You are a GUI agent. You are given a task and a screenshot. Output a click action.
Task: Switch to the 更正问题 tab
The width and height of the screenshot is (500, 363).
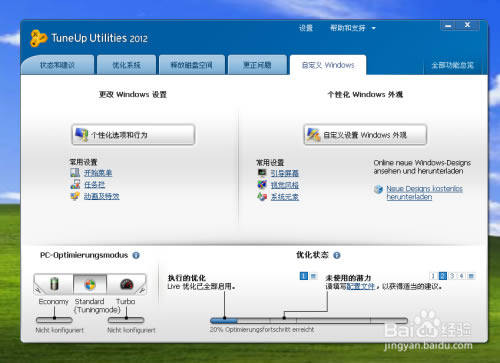(257, 65)
